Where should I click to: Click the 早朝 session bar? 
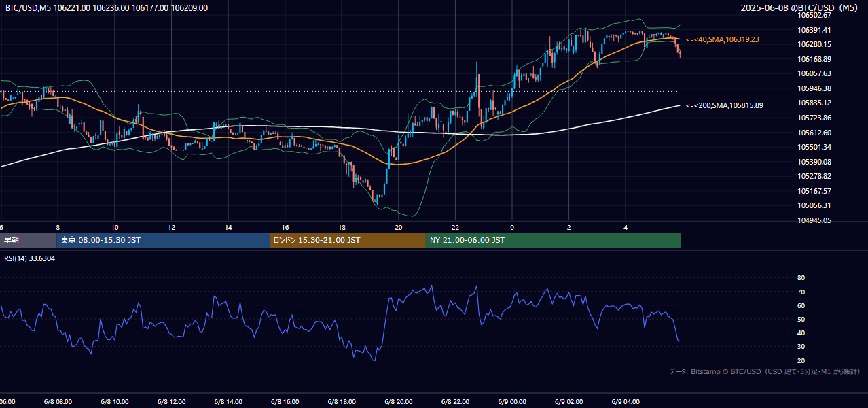(28, 240)
